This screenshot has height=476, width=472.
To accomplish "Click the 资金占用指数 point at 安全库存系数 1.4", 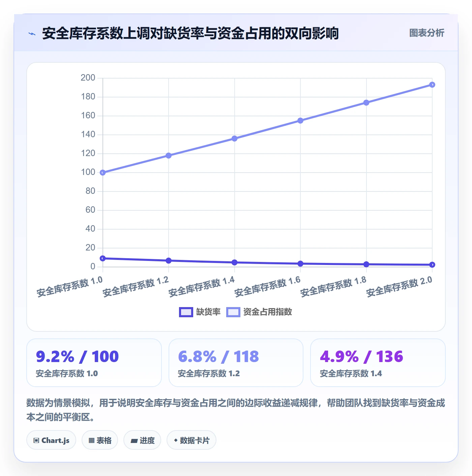I will 235,139.
